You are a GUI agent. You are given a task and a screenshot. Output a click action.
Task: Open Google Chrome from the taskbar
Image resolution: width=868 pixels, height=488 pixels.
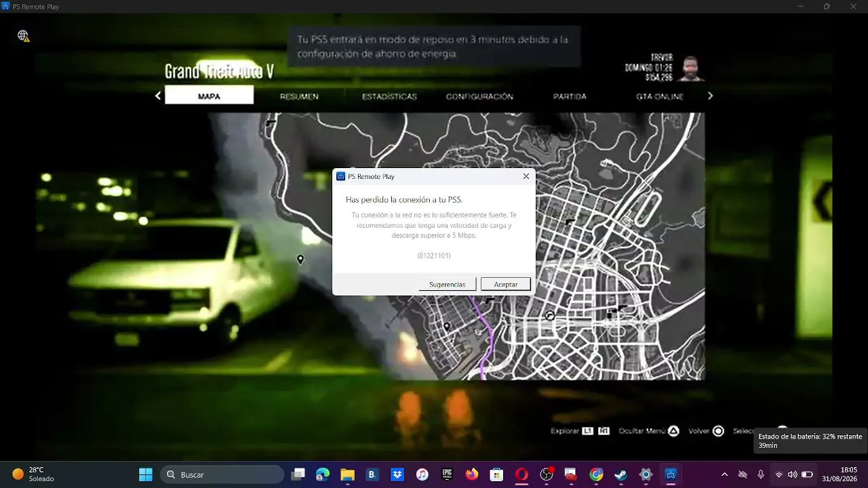[596, 474]
